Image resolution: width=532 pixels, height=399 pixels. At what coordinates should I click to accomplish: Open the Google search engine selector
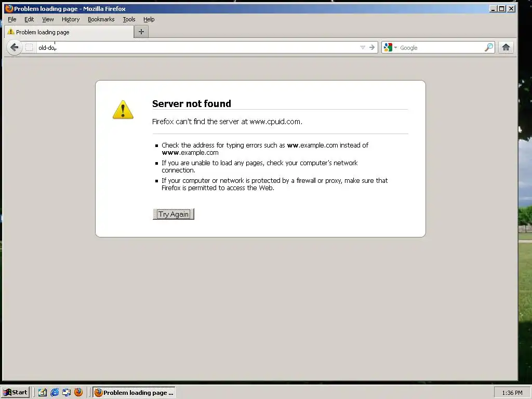(390, 47)
